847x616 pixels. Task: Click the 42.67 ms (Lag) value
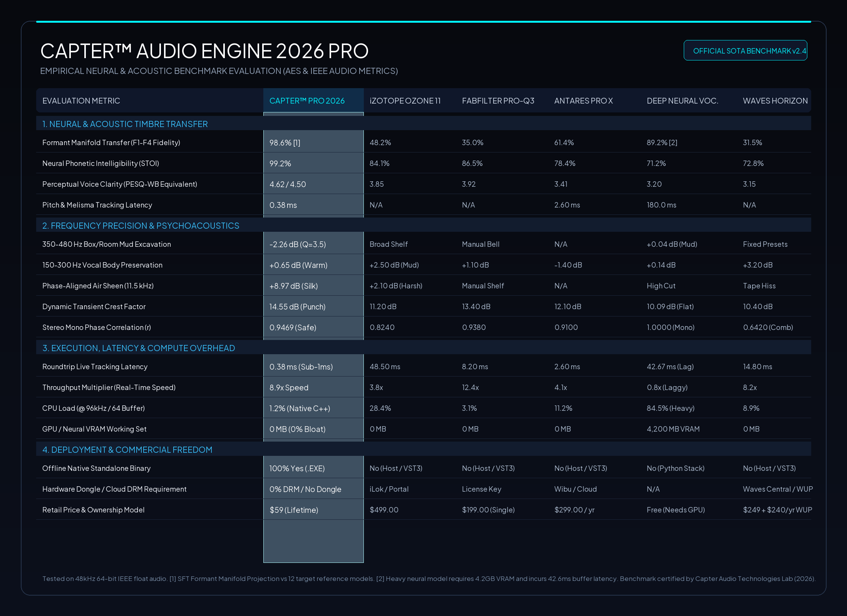[670, 367]
